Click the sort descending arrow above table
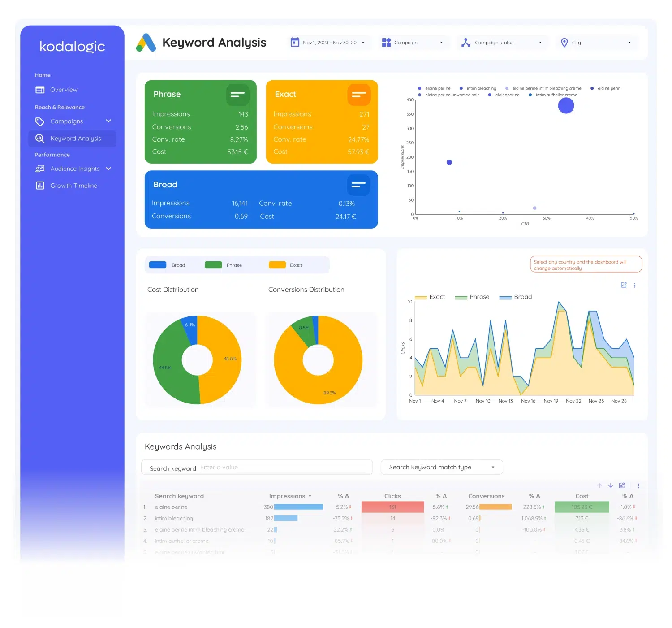The width and height of the screenshot is (672, 628). pyautogui.click(x=611, y=485)
